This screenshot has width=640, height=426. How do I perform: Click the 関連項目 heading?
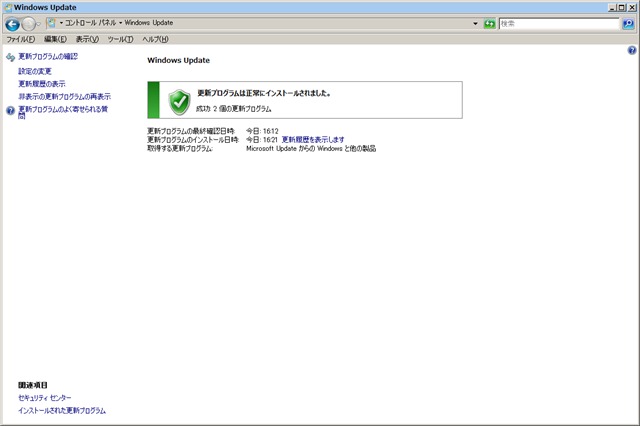click(x=33, y=385)
